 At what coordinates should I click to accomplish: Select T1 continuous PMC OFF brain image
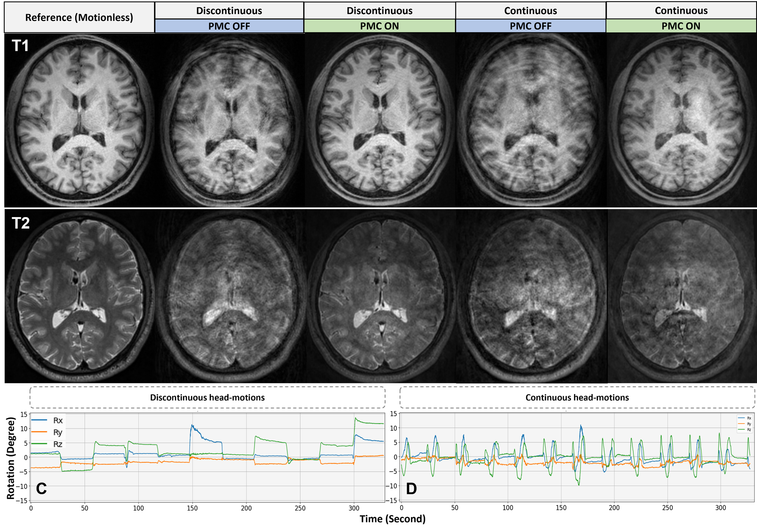[x=531, y=120]
